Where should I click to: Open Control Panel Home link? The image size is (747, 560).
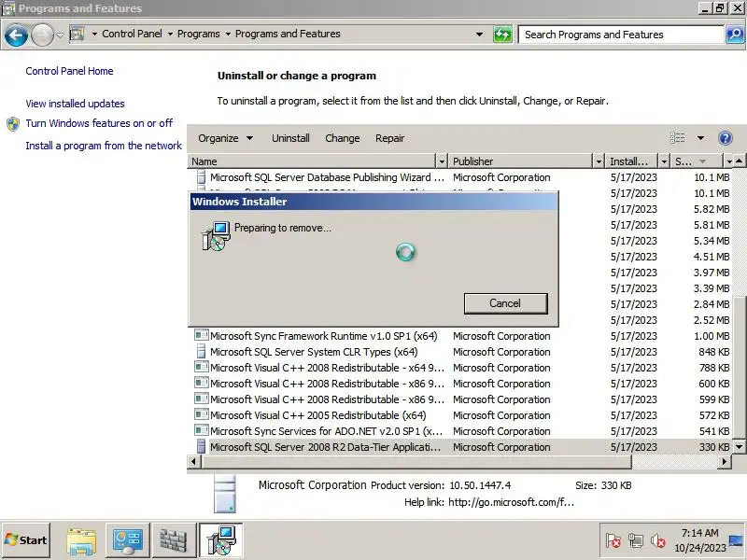(x=69, y=71)
